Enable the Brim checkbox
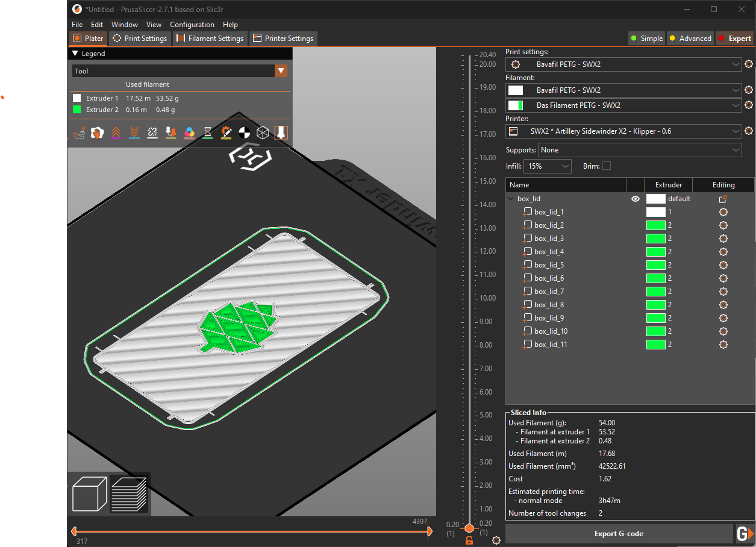Viewport: 756px width, 547px height. click(x=607, y=166)
